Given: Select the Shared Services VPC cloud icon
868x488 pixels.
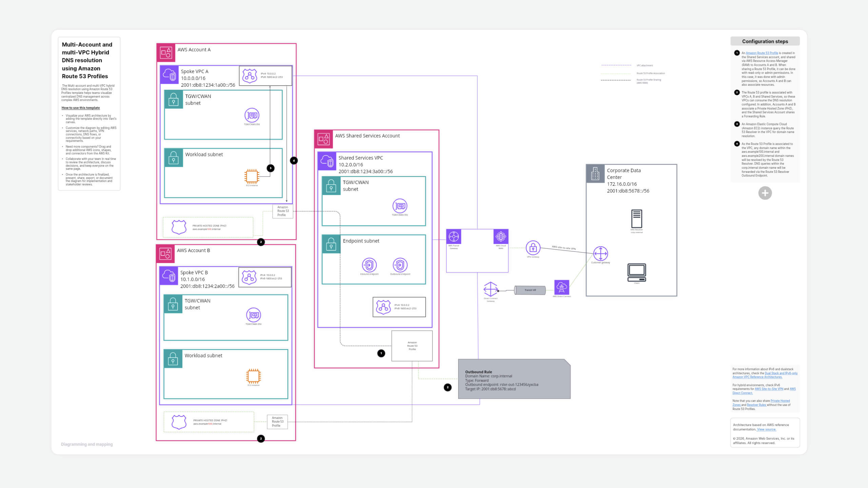Looking at the screenshot, I should click(327, 161).
